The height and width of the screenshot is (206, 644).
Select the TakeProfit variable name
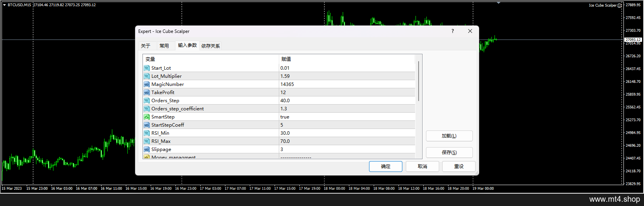(163, 93)
